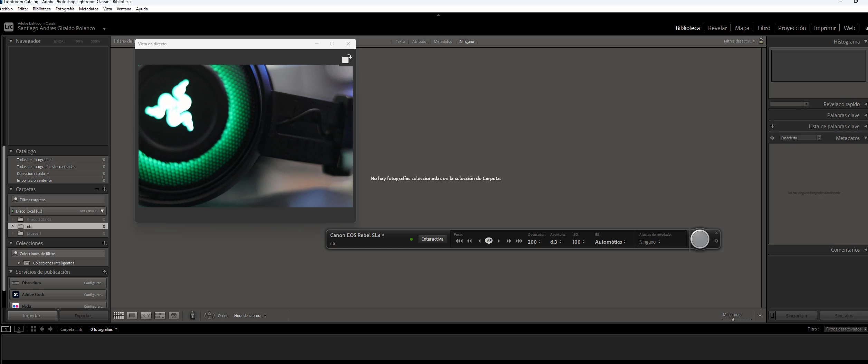868x364 pixels.
Task: Switch to the Mapa module
Action: pyautogui.click(x=742, y=28)
